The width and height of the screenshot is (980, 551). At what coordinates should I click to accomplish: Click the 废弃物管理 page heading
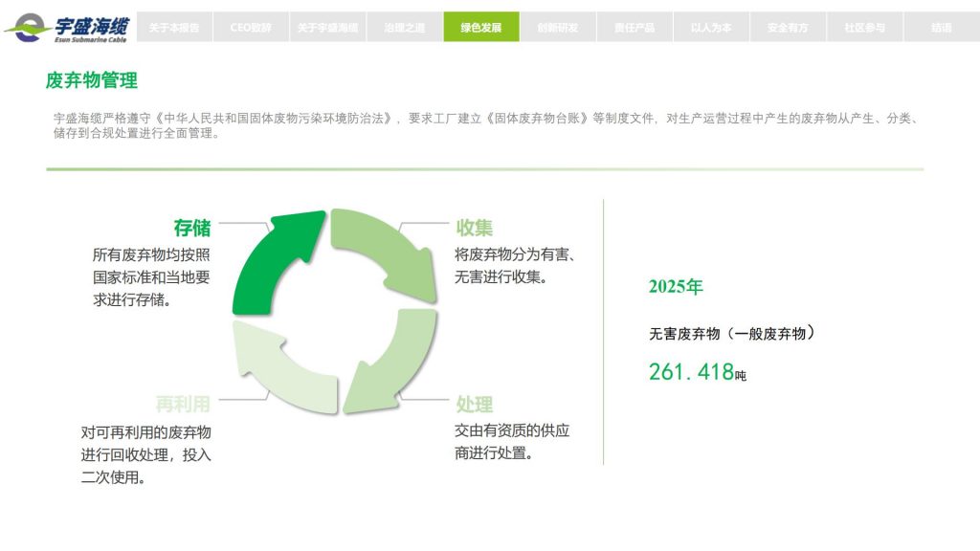click(x=92, y=80)
